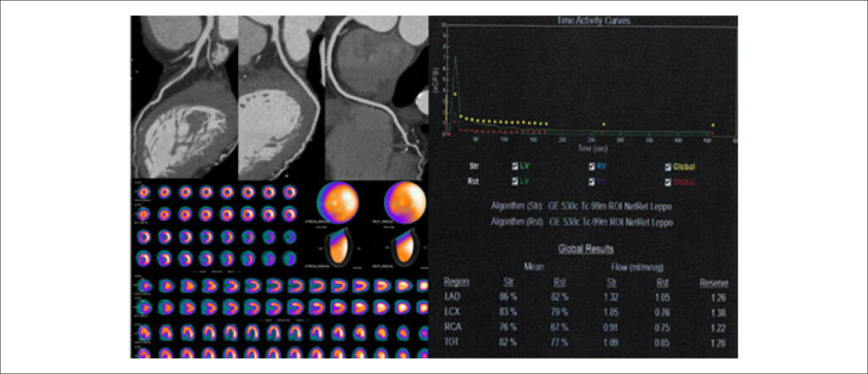Select the RCA row label
The width and height of the screenshot is (868, 374).
pyautogui.click(x=453, y=327)
